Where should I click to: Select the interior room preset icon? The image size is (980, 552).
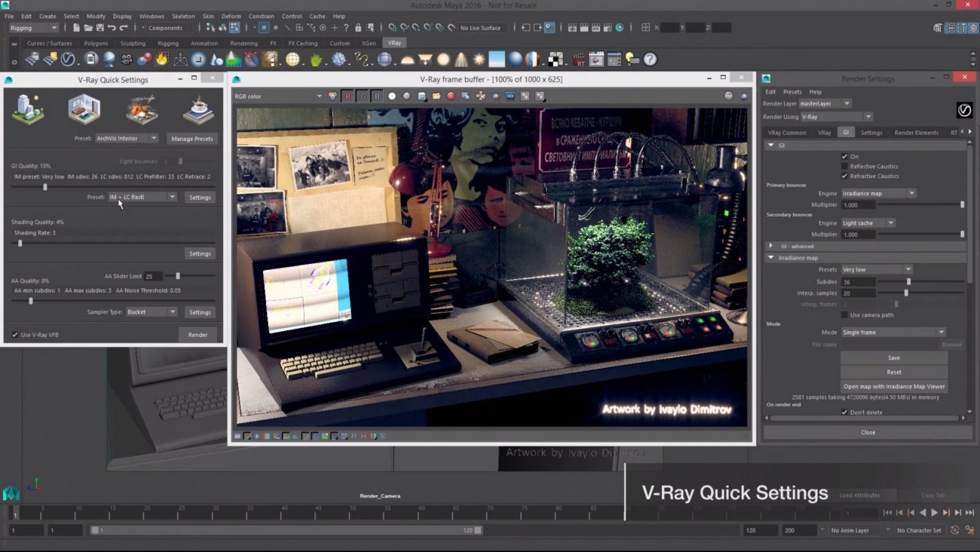[84, 110]
